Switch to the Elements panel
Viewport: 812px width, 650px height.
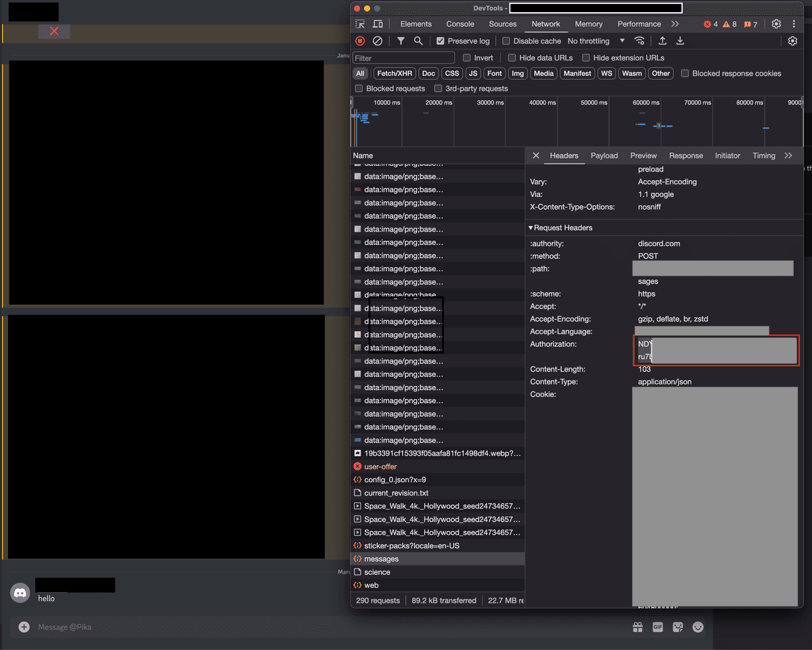(416, 24)
